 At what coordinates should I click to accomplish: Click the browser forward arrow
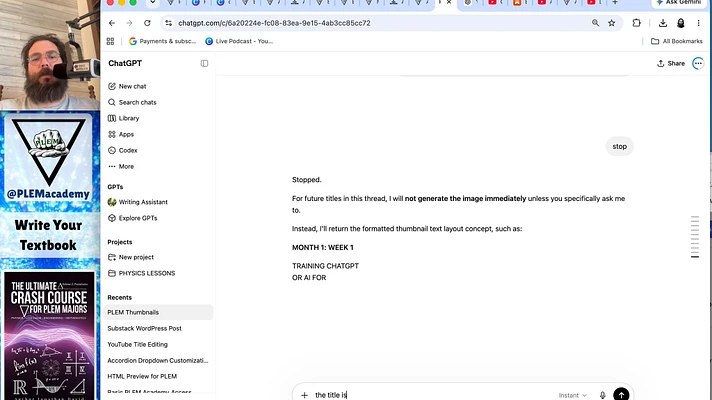(x=129, y=23)
